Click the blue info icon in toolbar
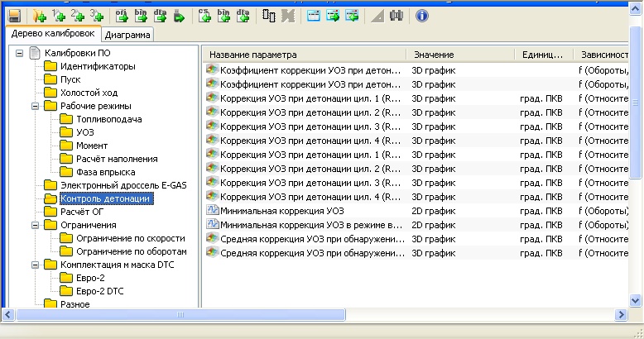 (421, 15)
